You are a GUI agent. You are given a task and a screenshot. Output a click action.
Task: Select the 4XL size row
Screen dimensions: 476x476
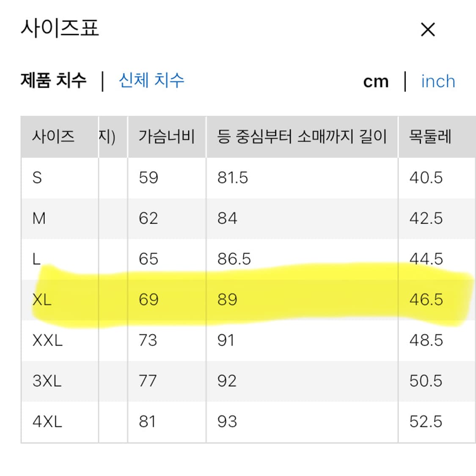pos(47,421)
